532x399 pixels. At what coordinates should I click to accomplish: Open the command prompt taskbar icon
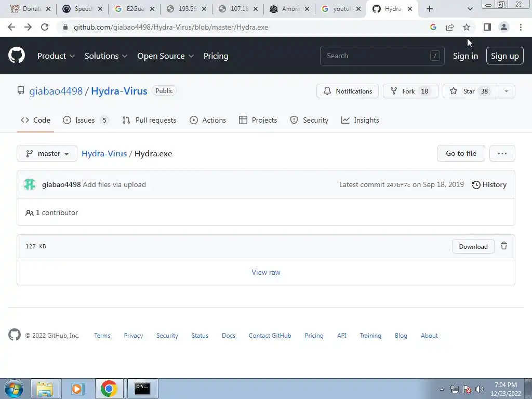pos(142,389)
